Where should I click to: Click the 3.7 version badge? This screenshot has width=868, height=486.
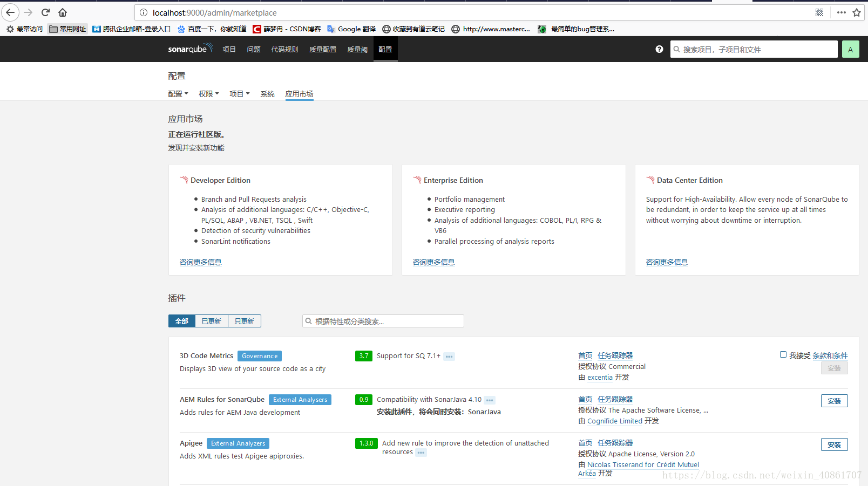(364, 356)
